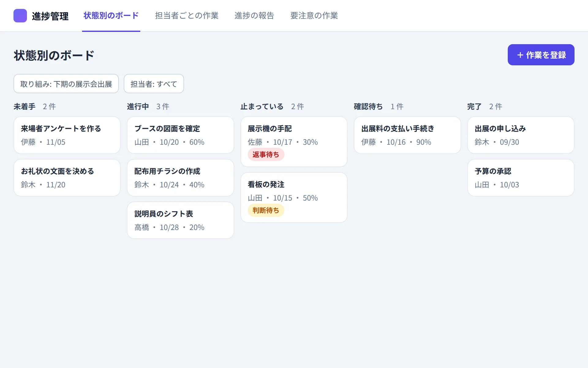Open the 担当者ごとの作業 tab

187,16
